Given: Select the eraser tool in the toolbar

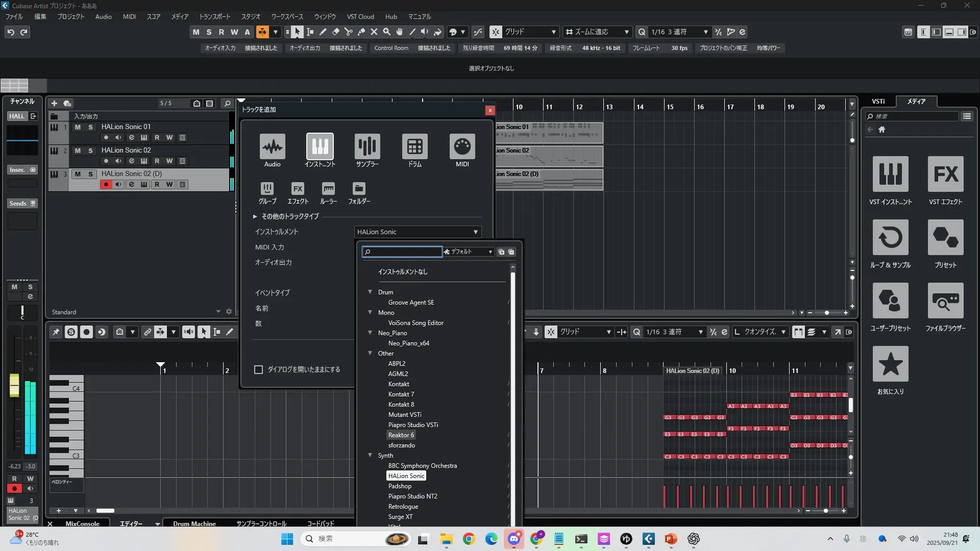Looking at the screenshot, I should (336, 32).
